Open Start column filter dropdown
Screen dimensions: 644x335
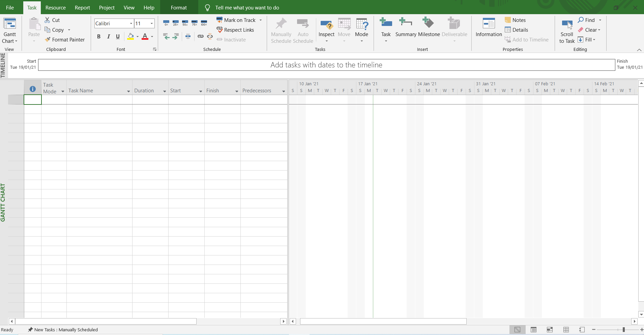coord(201,91)
